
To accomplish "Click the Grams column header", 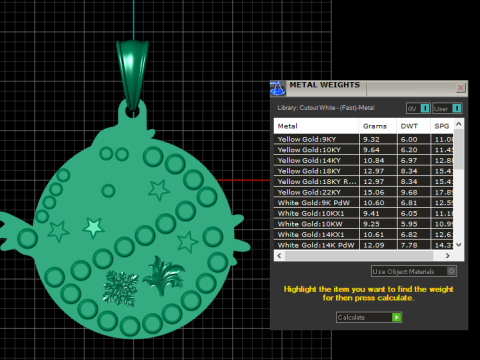I will coord(378,126).
